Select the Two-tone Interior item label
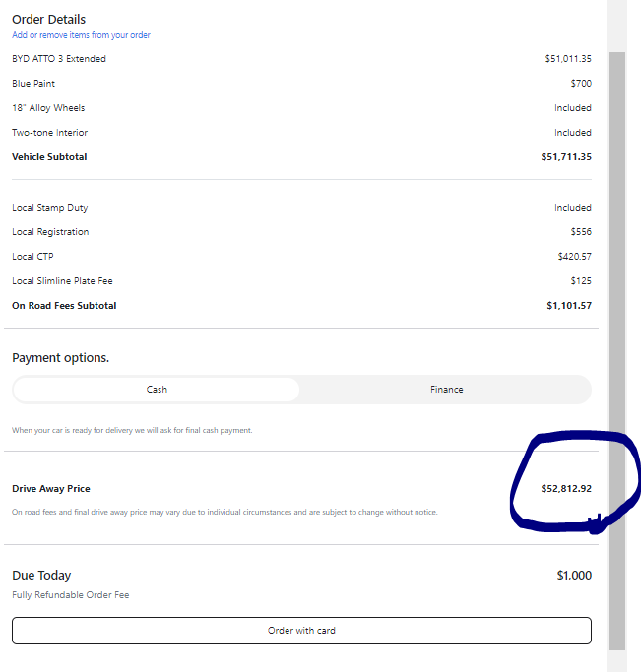The image size is (641, 672). 49,133
